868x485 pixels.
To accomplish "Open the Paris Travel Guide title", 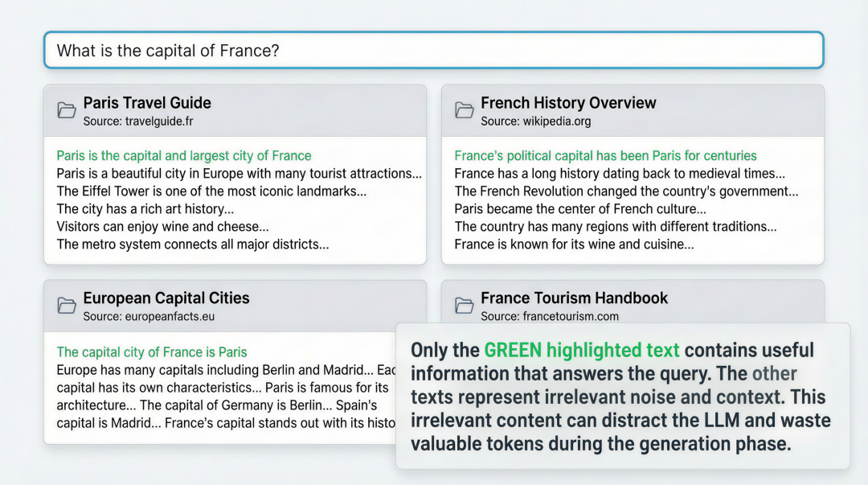I will click(147, 103).
